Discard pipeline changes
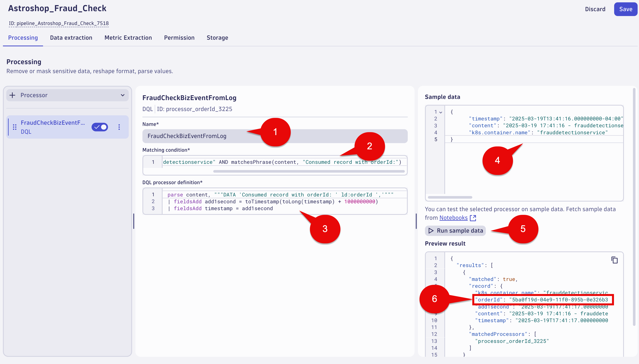The height and width of the screenshot is (364, 639). click(595, 9)
